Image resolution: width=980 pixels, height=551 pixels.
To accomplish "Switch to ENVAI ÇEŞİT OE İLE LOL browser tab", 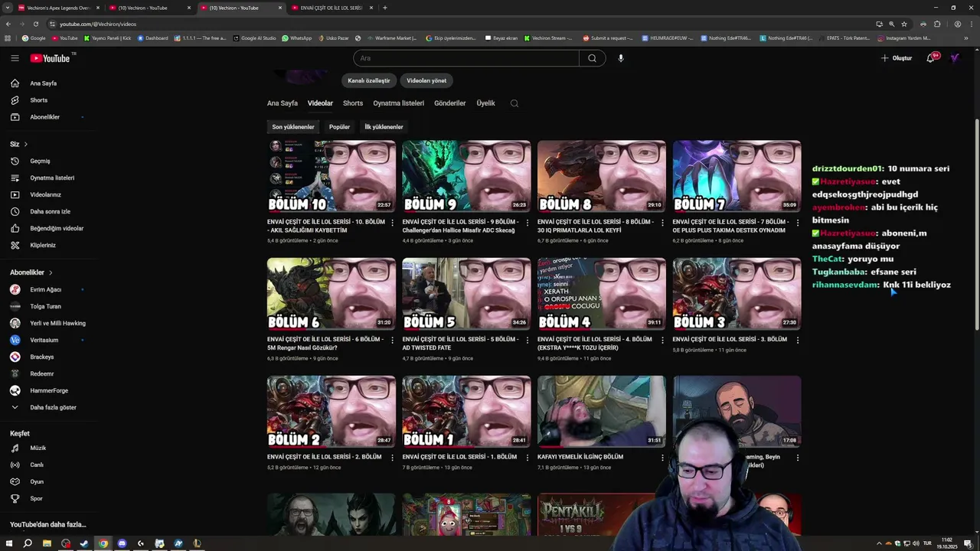I will point(331,8).
